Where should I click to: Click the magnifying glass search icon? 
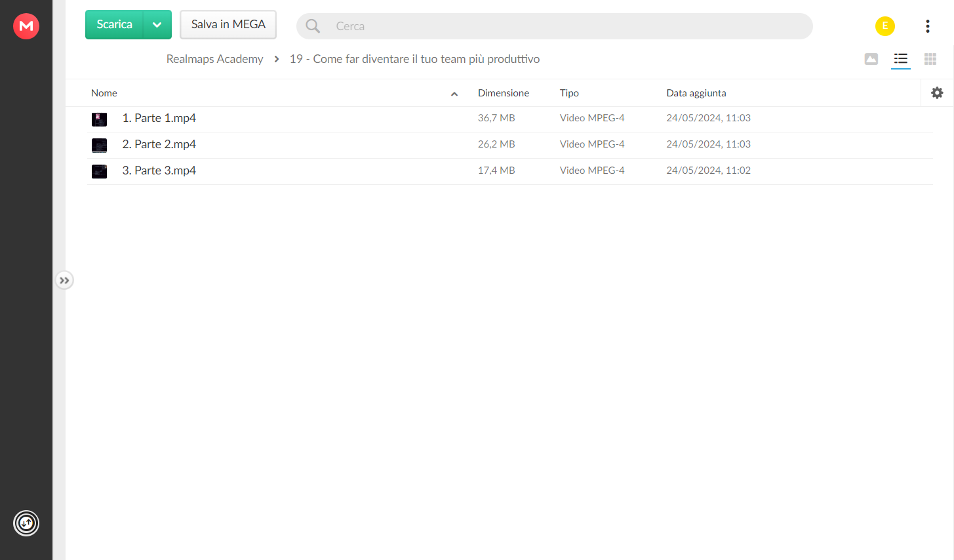pyautogui.click(x=313, y=26)
